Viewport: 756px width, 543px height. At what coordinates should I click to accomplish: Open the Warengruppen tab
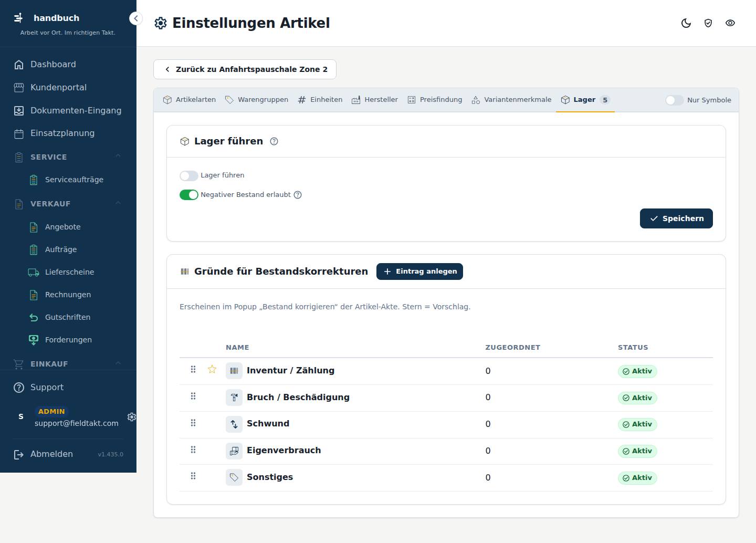(257, 100)
